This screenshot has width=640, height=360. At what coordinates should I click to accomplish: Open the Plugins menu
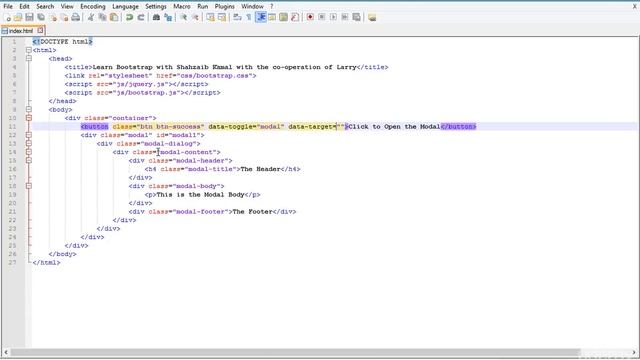(224, 7)
